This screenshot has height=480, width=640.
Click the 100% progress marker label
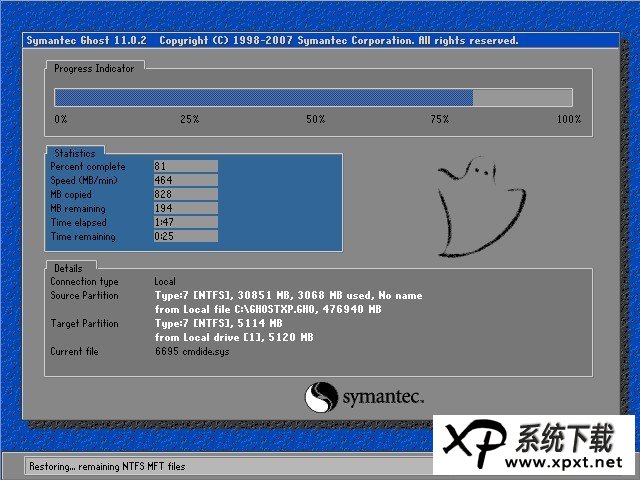click(x=569, y=119)
